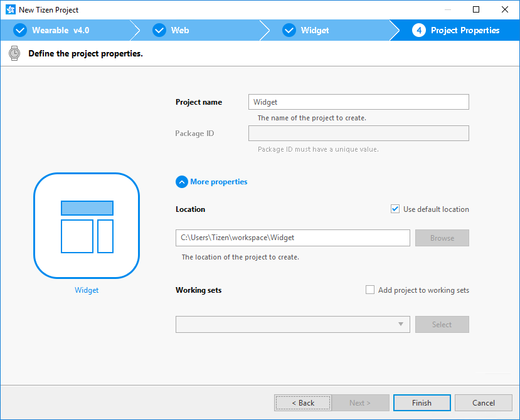Image resolution: width=520 pixels, height=420 pixels.
Task: Click the Web step checkmark icon
Action: click(x=159, y=30)
